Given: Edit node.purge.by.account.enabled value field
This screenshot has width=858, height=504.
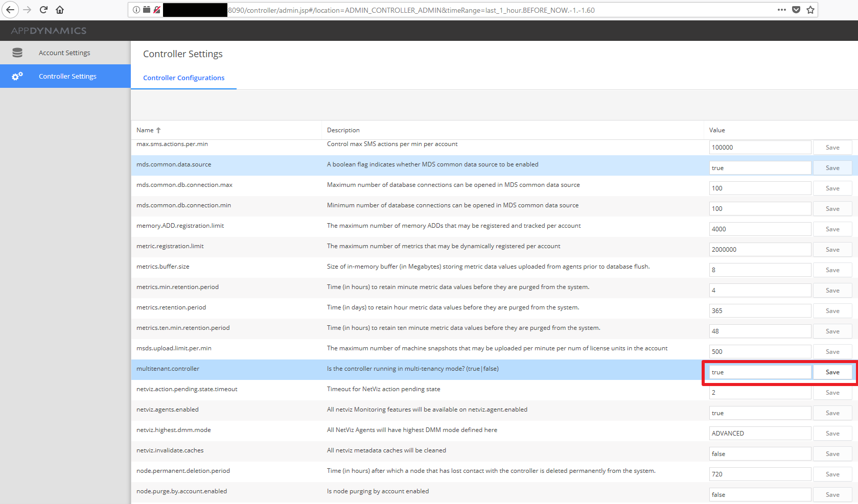Looking at the screenshot, I should click(760, 495).
